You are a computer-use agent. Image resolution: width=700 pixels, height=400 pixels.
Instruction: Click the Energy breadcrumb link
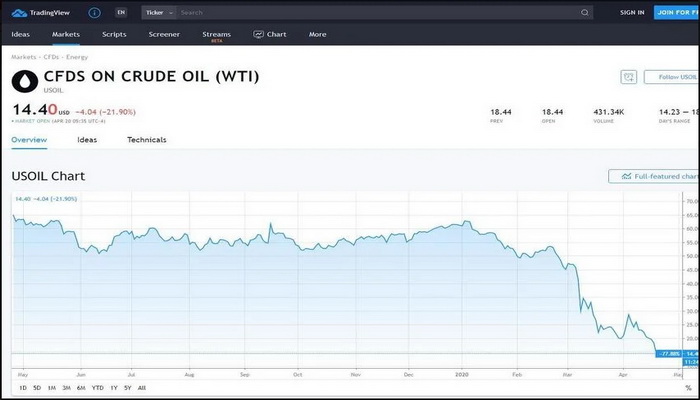(x=77, y=57)
